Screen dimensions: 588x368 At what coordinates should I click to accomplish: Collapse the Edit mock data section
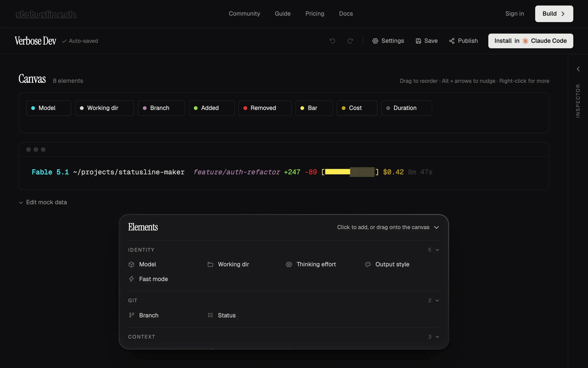pos(43,202)
